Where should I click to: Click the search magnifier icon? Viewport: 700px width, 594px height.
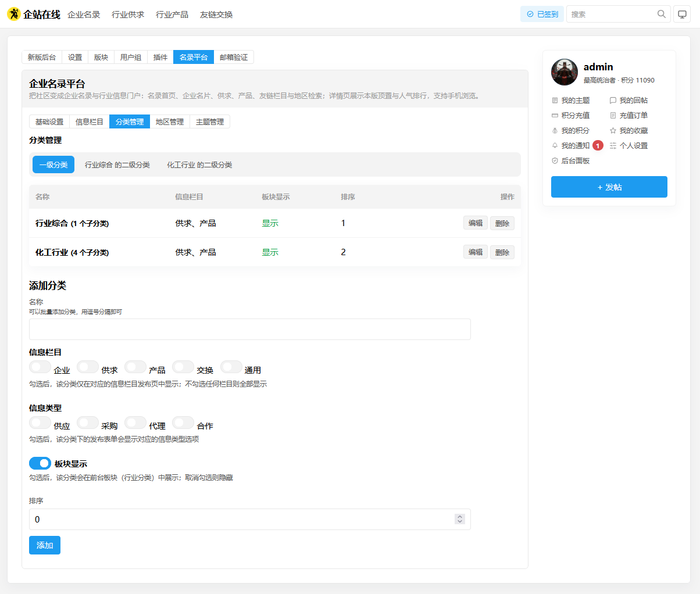[x=662, y=14]
